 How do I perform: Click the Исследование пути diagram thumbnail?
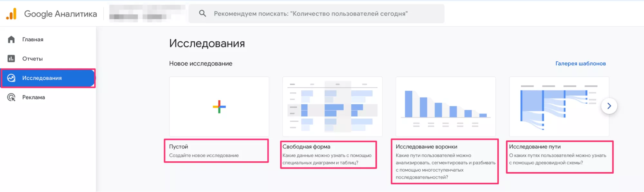[559, 106]
